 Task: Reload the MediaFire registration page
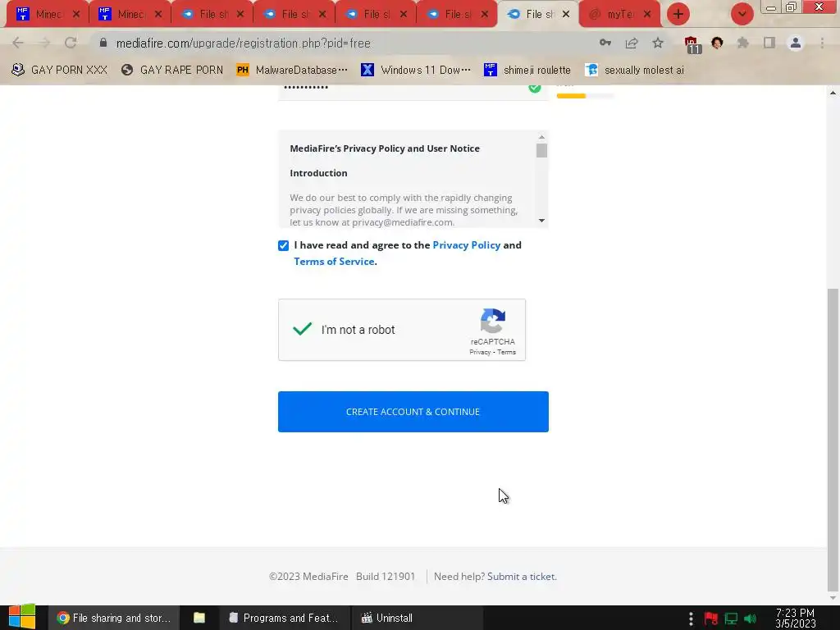click(x=71, y=43)
